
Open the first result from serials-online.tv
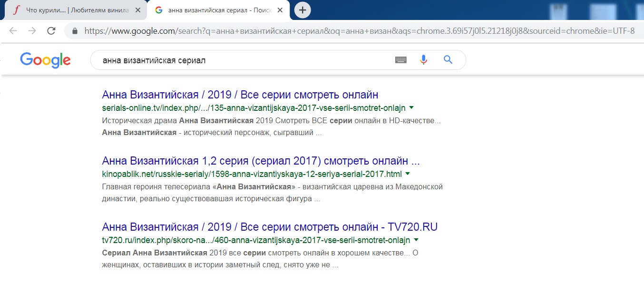point(240,94)
